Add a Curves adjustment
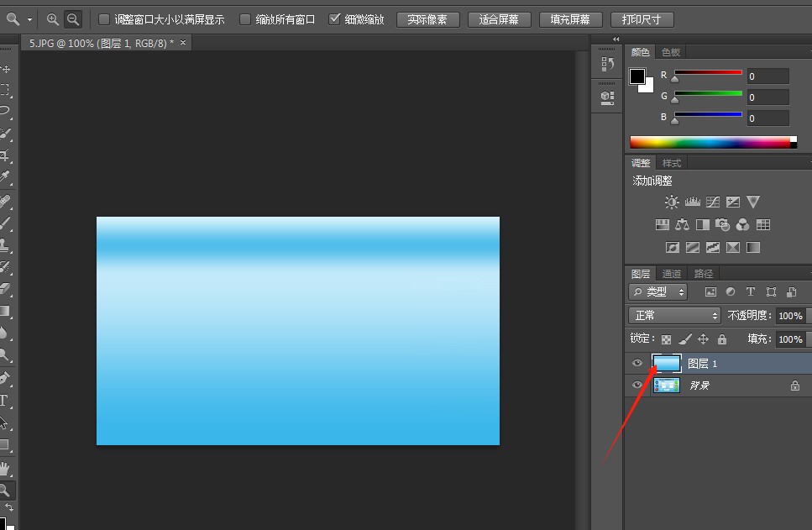The height and width of the screenshot is (530, 812). [713, 202]
